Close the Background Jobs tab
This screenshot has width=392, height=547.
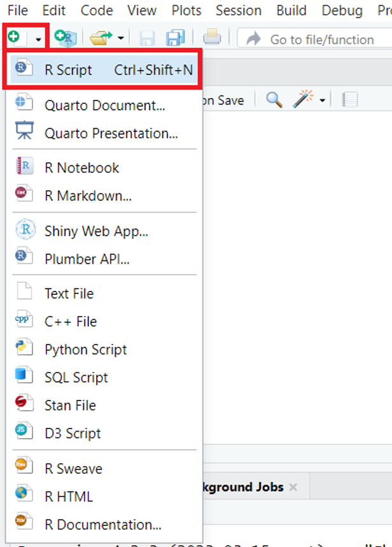click(x=293, y=487)
